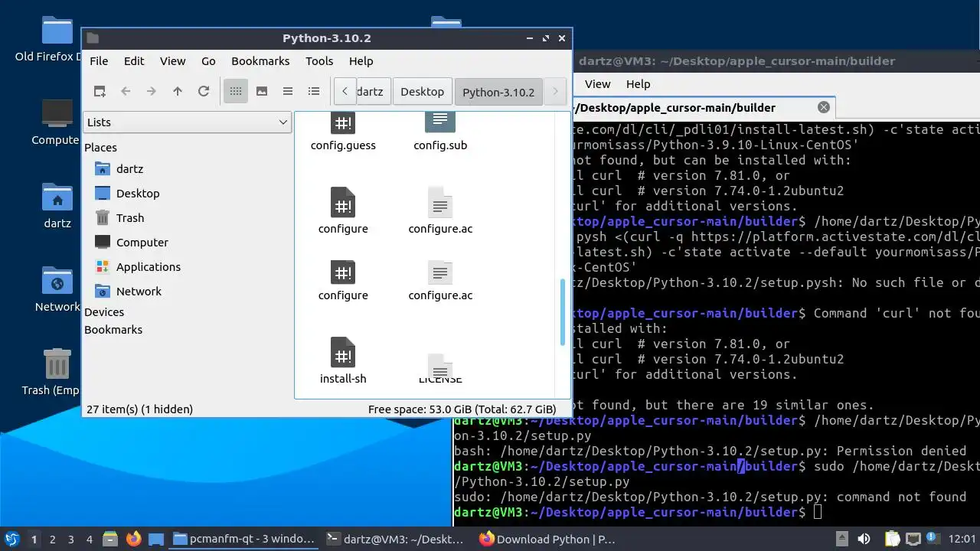The width and height of the screenshot is (980, 551).
Task: Switch to icon view mode
Action: coord(236,91)
